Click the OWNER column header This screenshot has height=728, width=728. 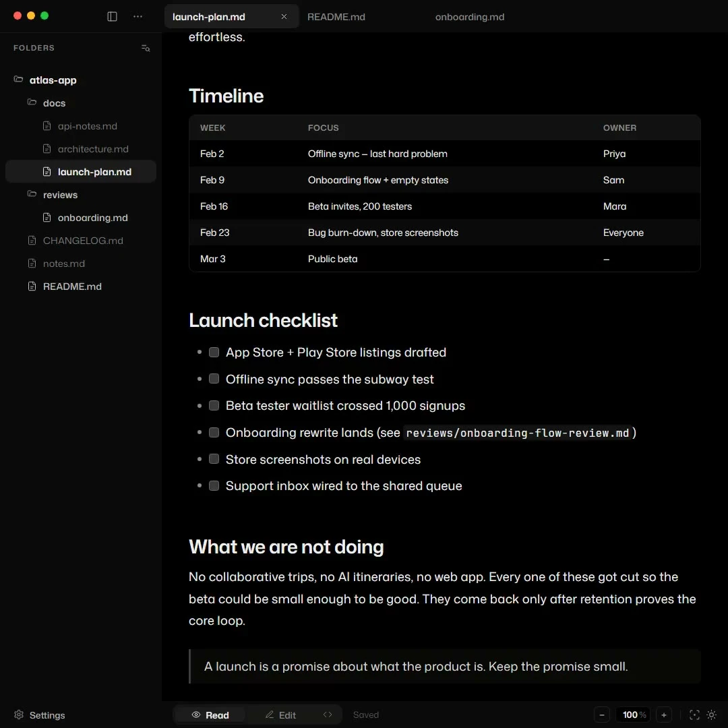click(x=619, y=128)
